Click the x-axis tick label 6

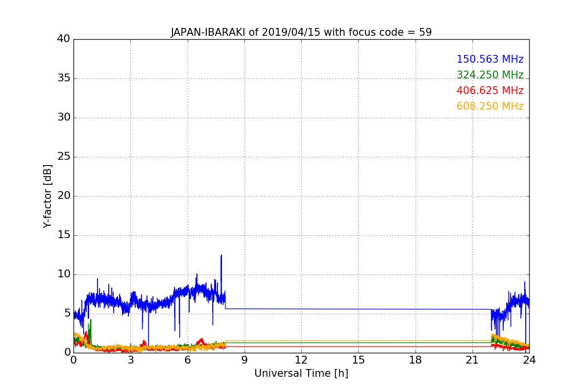point(187,360)
